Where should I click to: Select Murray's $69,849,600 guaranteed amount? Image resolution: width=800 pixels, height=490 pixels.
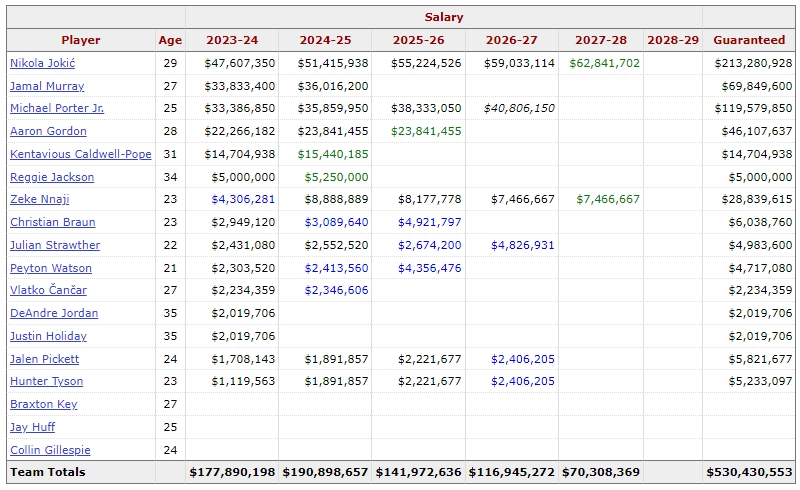[757, 86]
